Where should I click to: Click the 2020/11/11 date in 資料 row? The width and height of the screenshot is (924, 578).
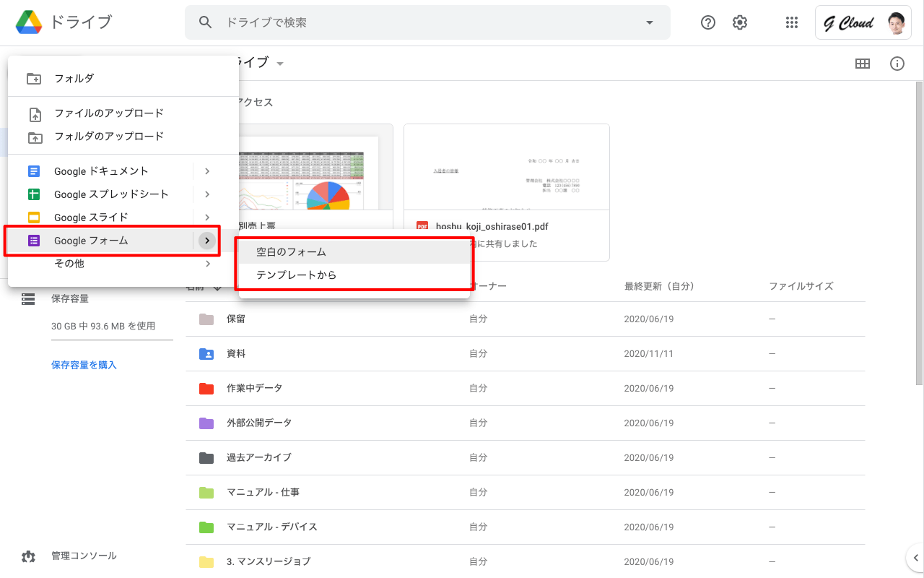click(x=649, y=353)
